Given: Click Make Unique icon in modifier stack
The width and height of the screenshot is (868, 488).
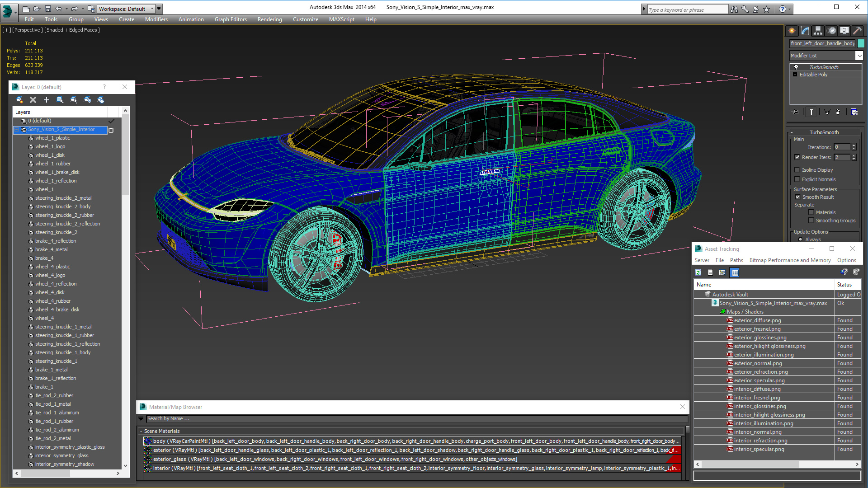Looking at the screenshot, I should coord(827,112).
